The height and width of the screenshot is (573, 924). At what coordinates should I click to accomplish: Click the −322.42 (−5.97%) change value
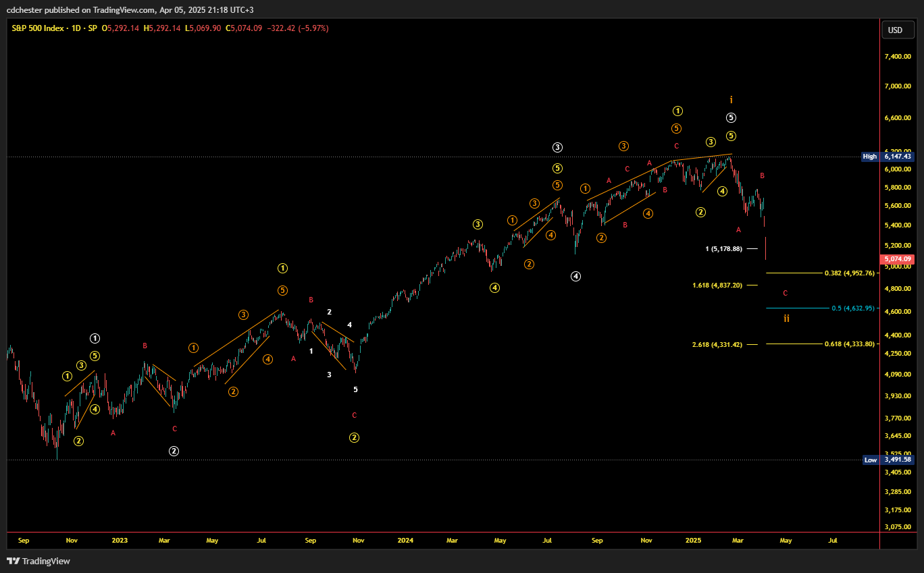(298, 28)
